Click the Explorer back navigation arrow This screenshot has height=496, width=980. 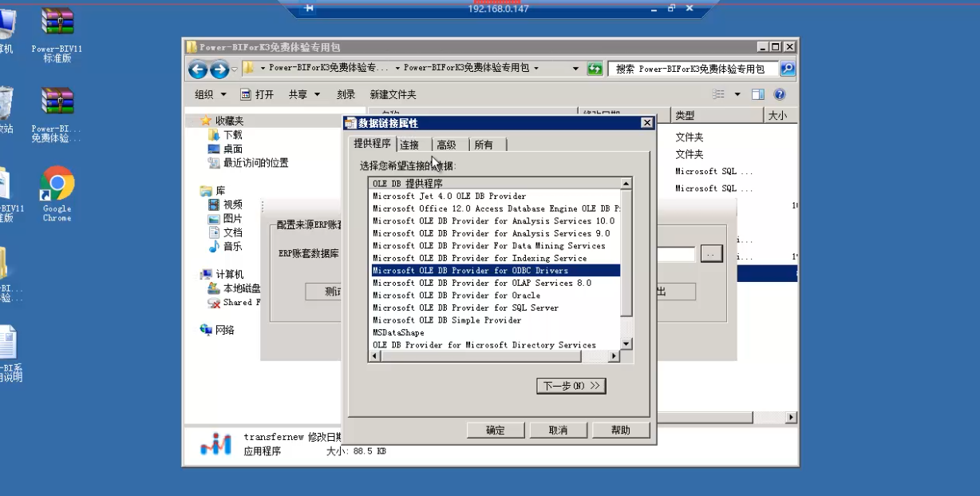tap(198, 69)
